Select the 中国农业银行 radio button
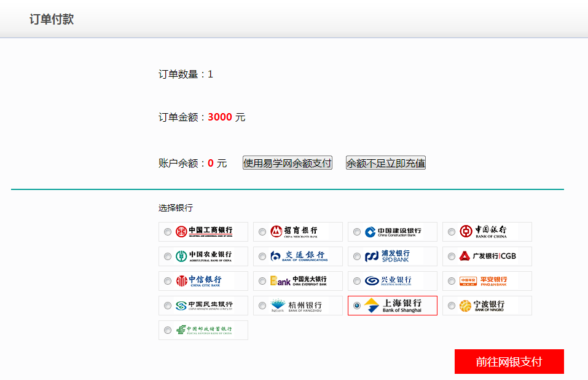The width and height of the screenshot is (588, 380). coord(168,256)
